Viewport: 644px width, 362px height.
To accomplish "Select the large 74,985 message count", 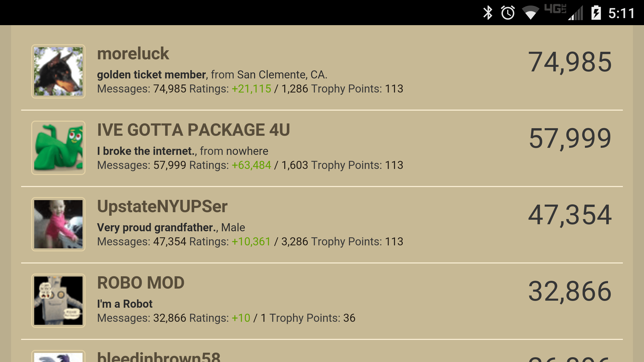I will [x=570, y=62].
